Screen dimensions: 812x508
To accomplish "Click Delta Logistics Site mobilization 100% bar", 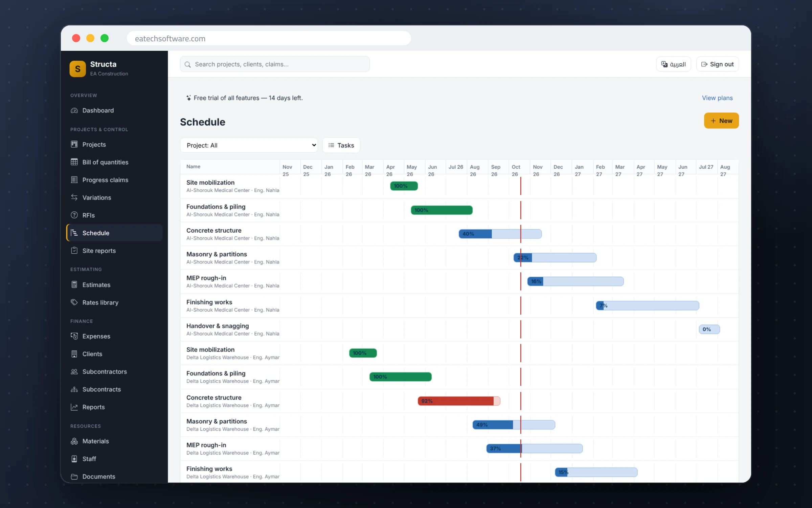I will point(363,353).
